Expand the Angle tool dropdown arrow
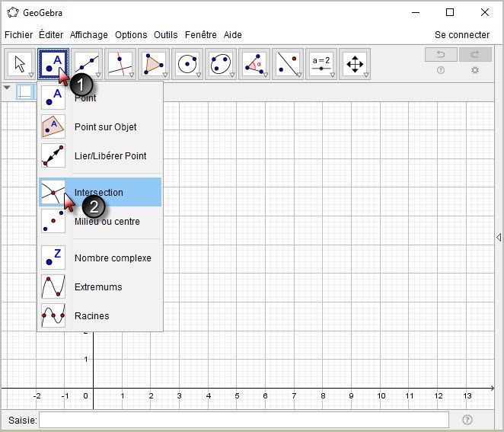 [x=266, y=75]
